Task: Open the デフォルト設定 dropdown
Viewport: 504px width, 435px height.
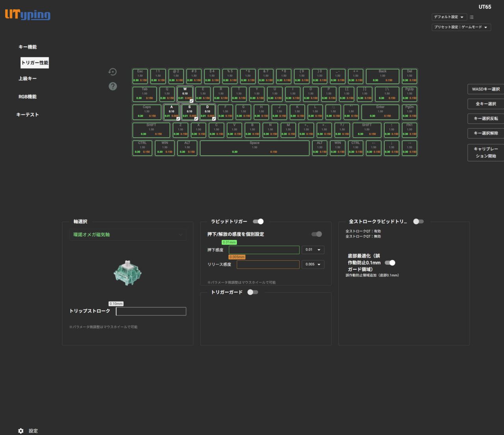Action: point(449,17)
